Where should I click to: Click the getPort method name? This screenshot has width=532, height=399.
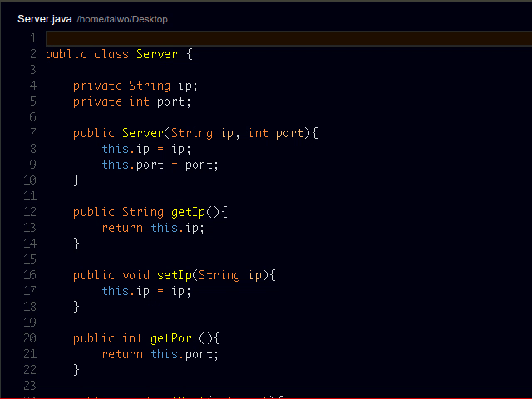[x=175, y=338]
